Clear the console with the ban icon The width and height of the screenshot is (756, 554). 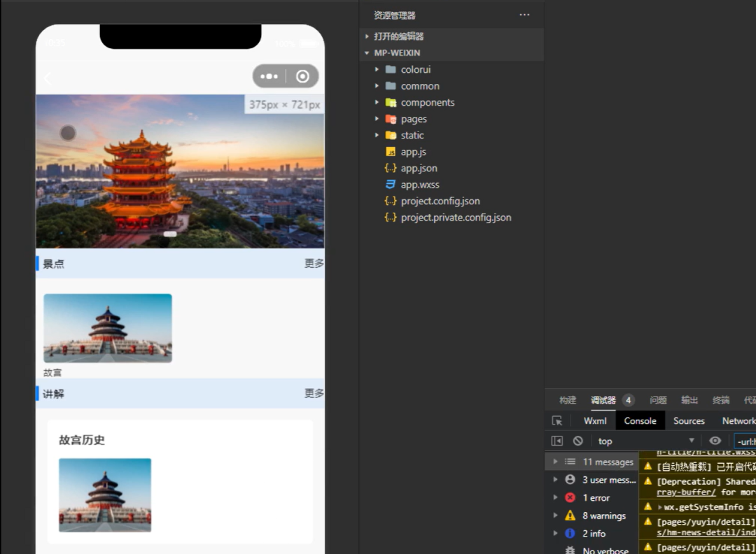click(578, 441)
